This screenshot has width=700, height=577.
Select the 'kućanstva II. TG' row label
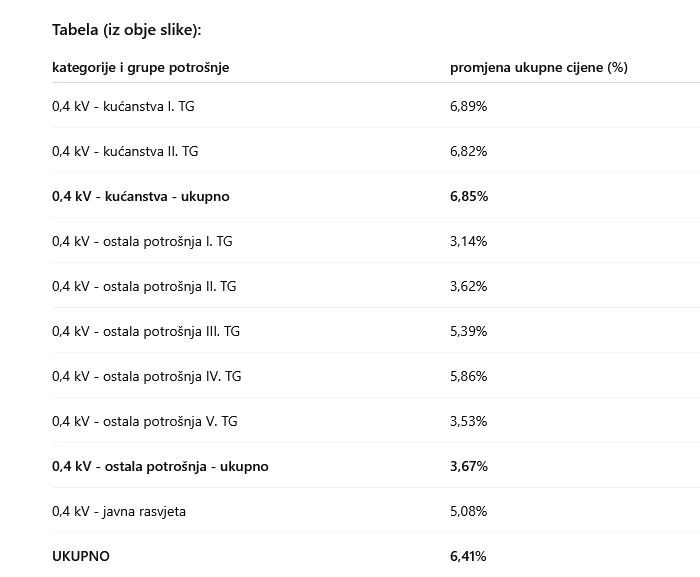tap(125, 151)
